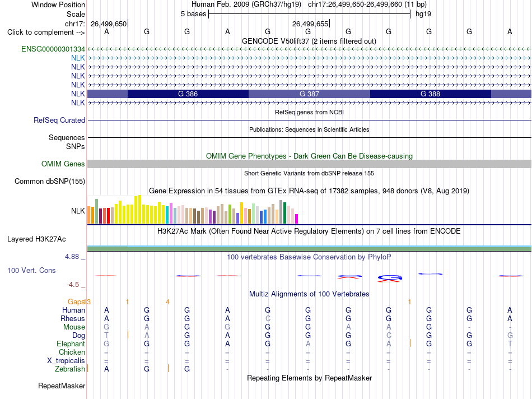532x399 pixels.
Task: Click the green H3K27Ac signal band
Action: pyautogui.click(x=309, y=249)
